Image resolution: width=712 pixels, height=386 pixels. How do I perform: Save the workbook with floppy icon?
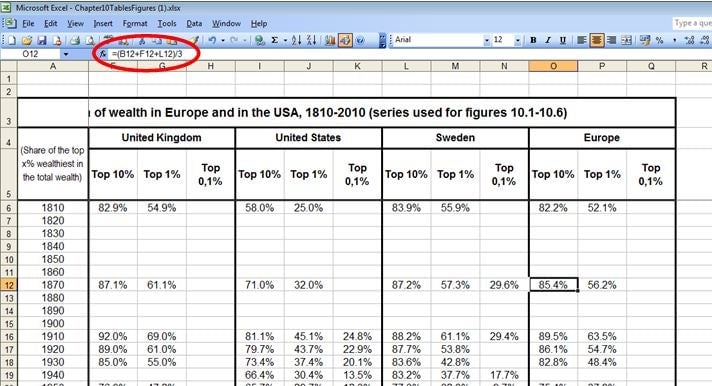pyautogui.click(x=42, y=40)
